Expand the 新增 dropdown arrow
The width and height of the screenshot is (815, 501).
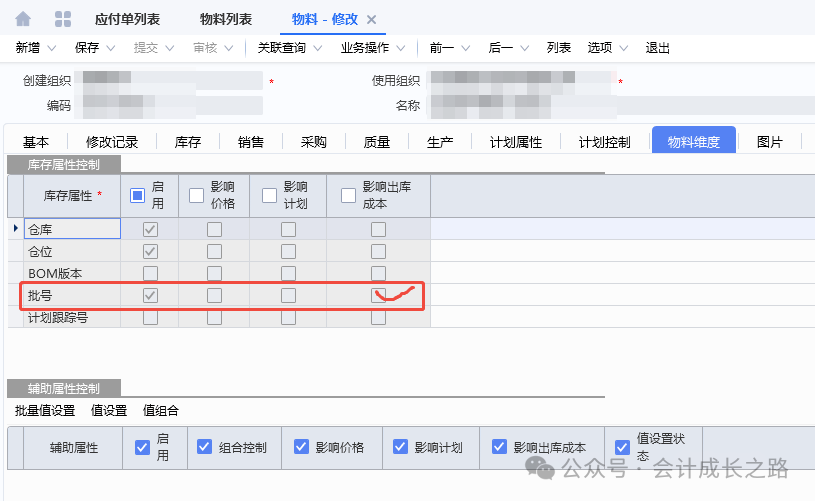coord(56,48)
